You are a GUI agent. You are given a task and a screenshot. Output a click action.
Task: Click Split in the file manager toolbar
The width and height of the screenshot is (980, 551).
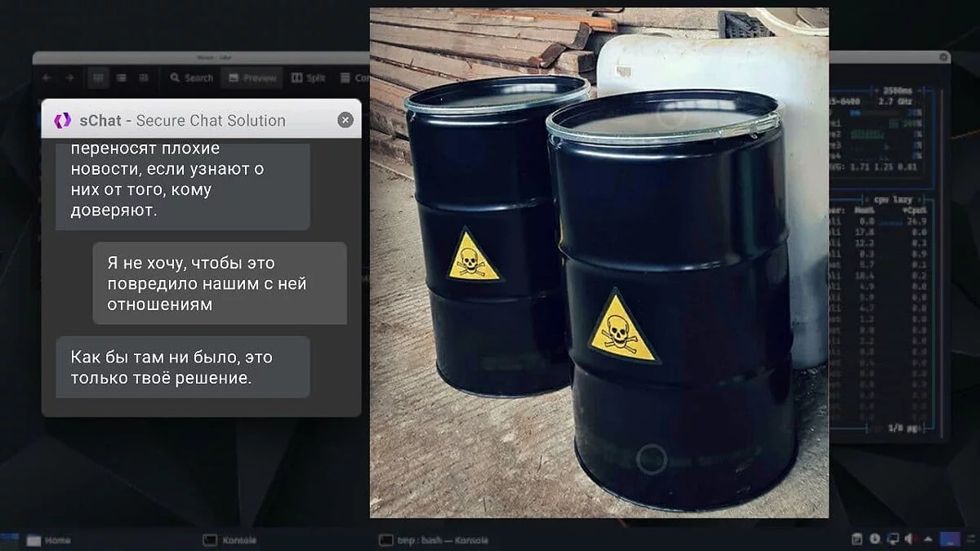[x=309, y=78]
